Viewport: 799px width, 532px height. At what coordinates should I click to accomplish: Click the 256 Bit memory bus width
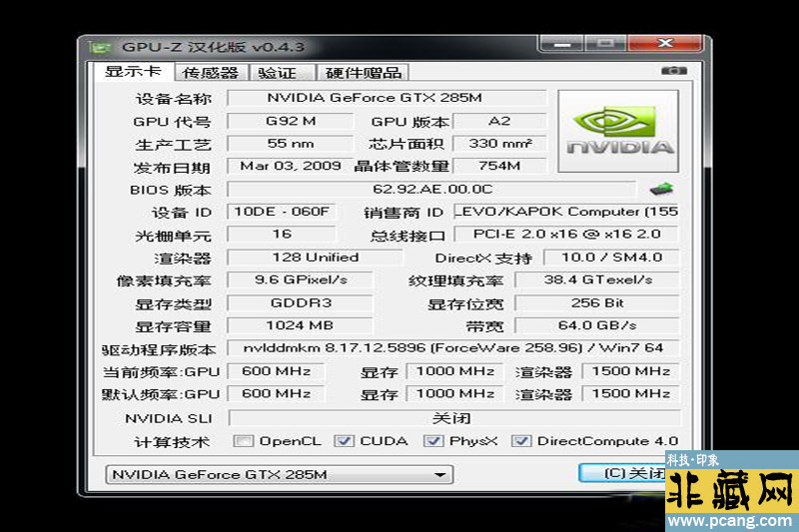coord(597,303)
